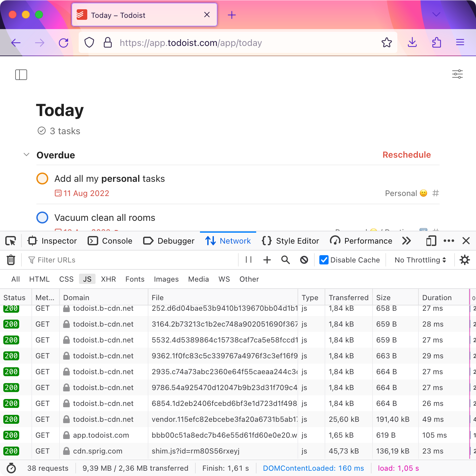Pause recording of the network log
This screenshot has height=476, width=476.
[249, 260]
